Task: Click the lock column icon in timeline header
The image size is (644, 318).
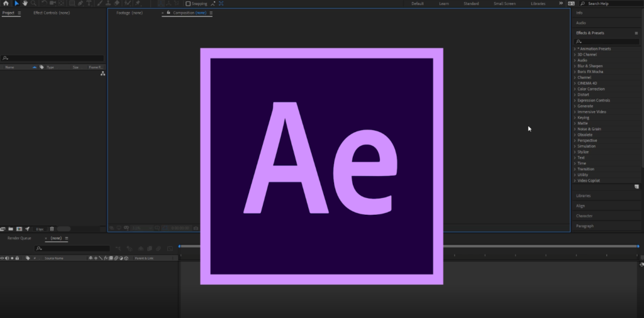Action: coord(17,258)
